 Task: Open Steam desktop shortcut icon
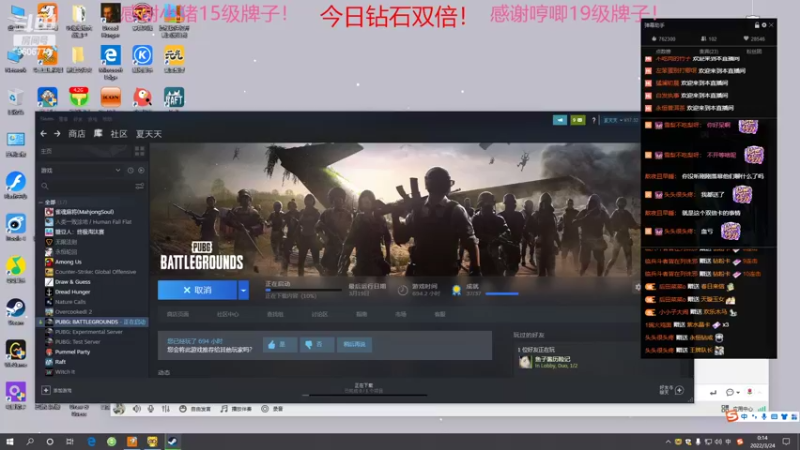tap(16, 312)
